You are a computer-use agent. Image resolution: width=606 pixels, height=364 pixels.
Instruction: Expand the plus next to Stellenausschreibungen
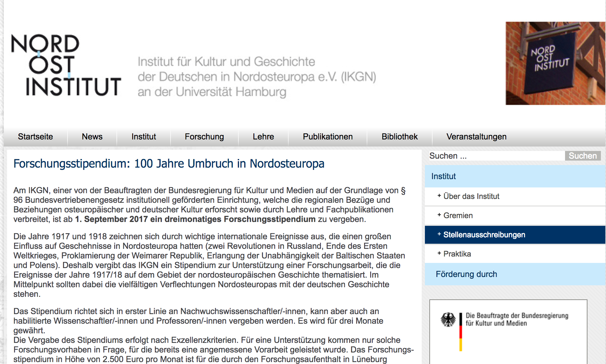(439, 234)
